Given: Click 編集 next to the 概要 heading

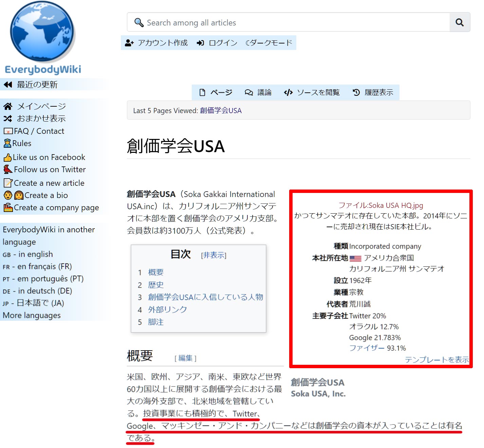Looking at the screenshot, I should 185,358.
